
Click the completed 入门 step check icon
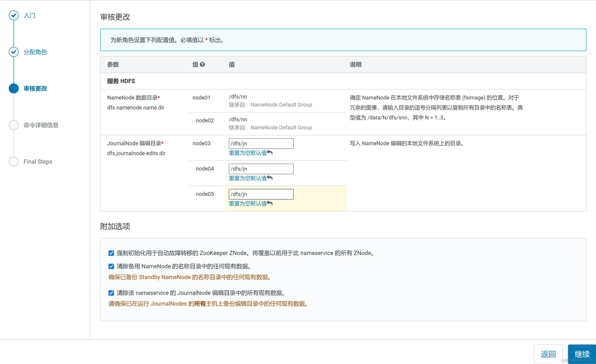(x=14, y=15)
